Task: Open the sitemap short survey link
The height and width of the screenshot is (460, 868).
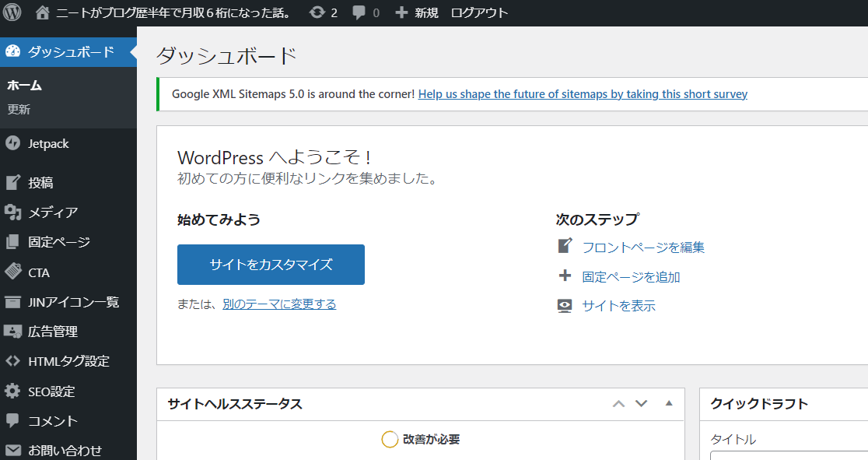Action: coord(583,94)
